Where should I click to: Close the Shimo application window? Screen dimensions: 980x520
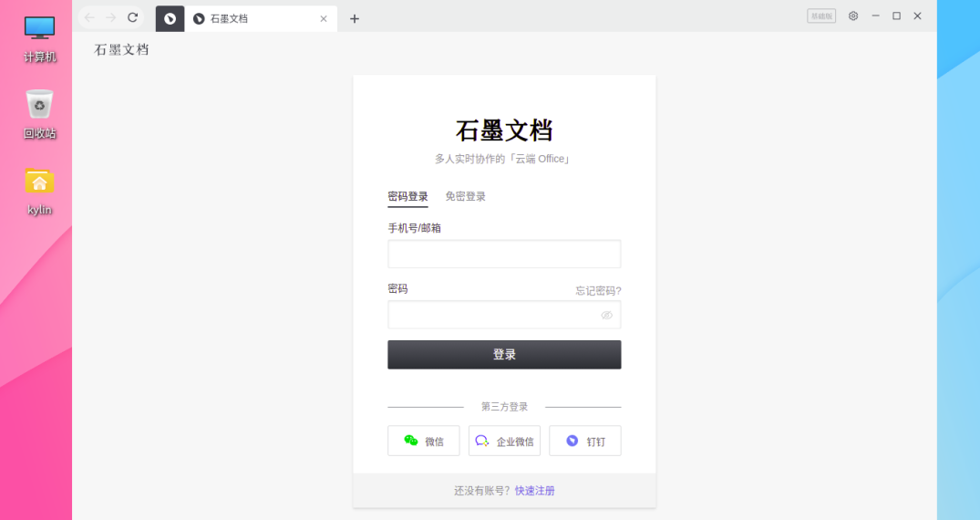pyautogui.click(x=917, y=16)
